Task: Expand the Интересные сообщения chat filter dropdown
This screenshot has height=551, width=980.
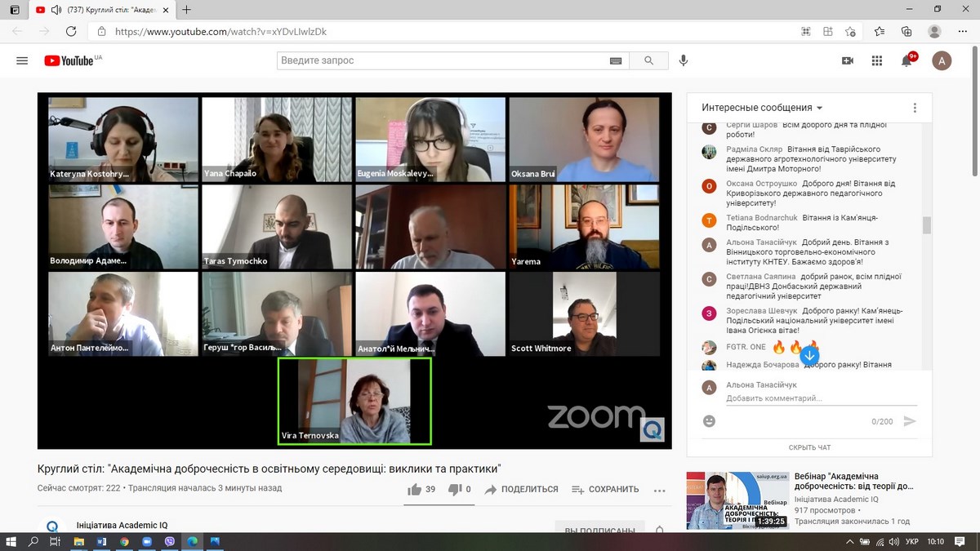Action: click(762, 108)
